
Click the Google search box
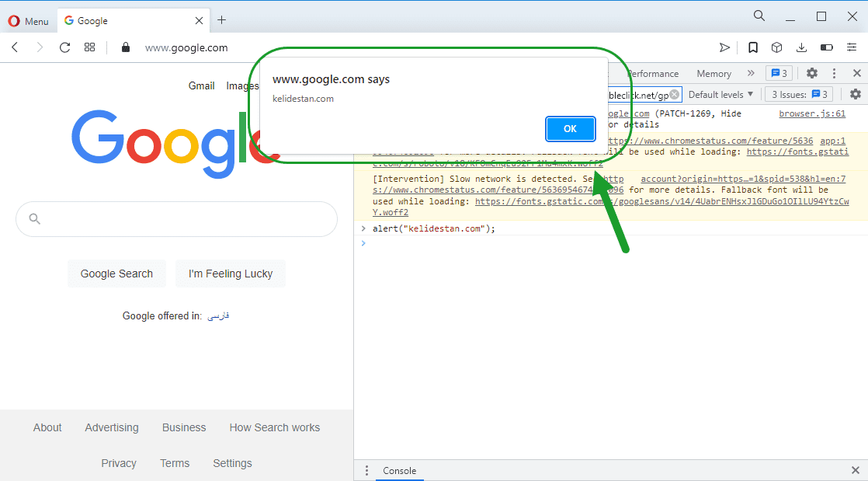point(176,219)
